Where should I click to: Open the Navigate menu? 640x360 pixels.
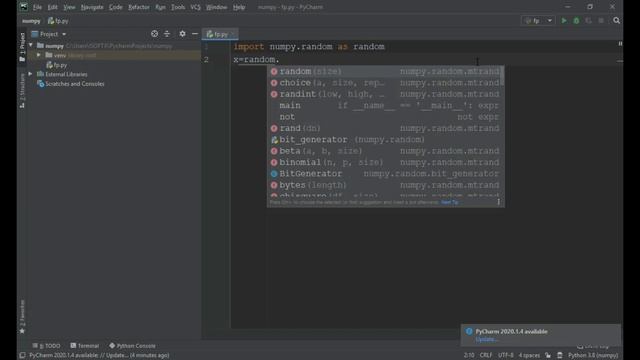[x=92, y=7]
